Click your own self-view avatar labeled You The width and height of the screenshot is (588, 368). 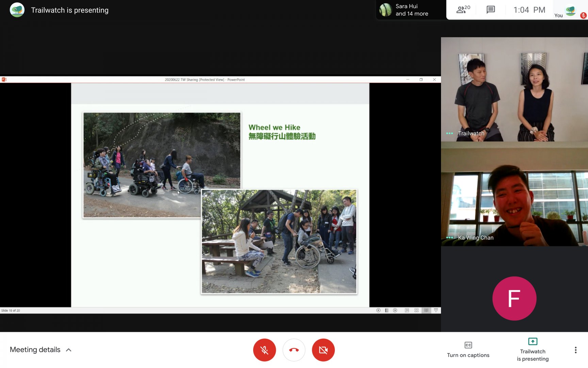pyautogui.click(x=571, y=10)
